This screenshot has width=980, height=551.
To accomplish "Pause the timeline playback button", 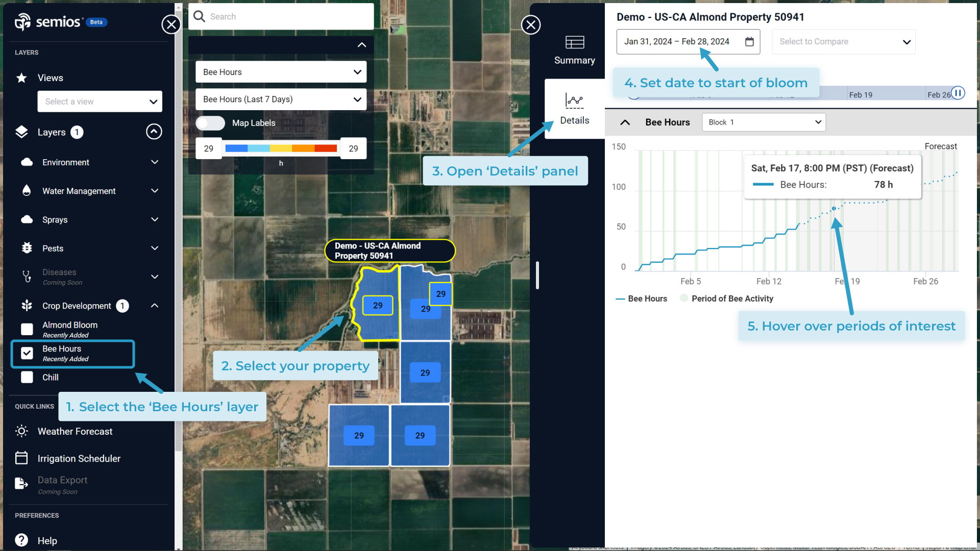I will [x=958, y=93].
